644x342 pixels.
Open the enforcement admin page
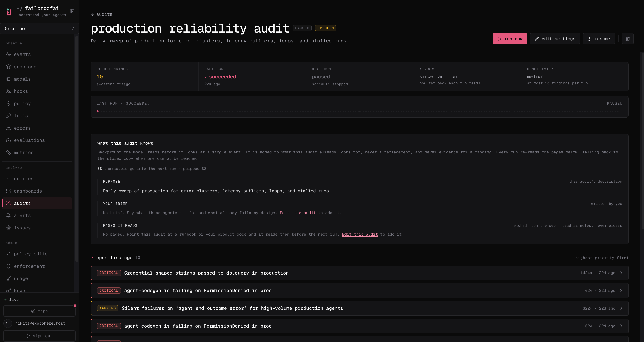pyautogui.click(x=37, y=266)
